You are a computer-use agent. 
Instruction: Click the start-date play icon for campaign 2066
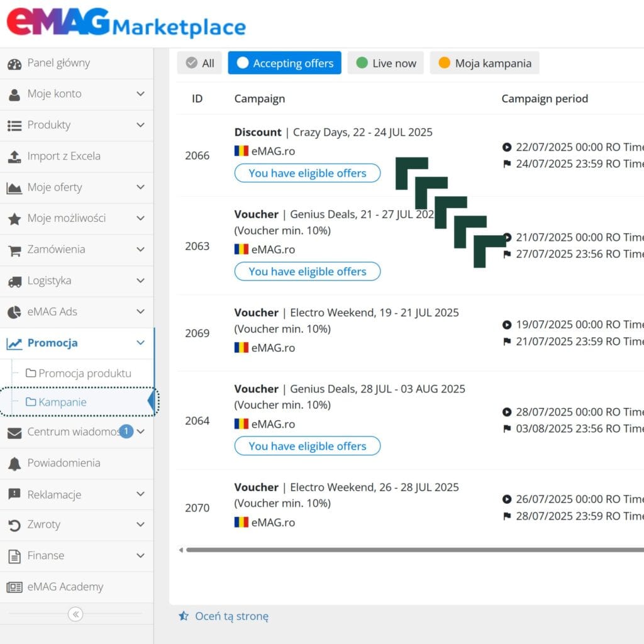point(507,147)
